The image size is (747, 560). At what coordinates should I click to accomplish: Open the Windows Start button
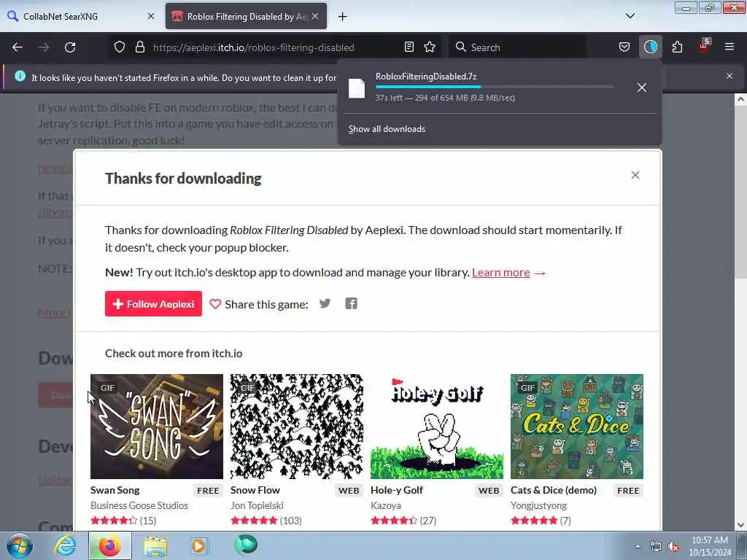pos(20,545)
